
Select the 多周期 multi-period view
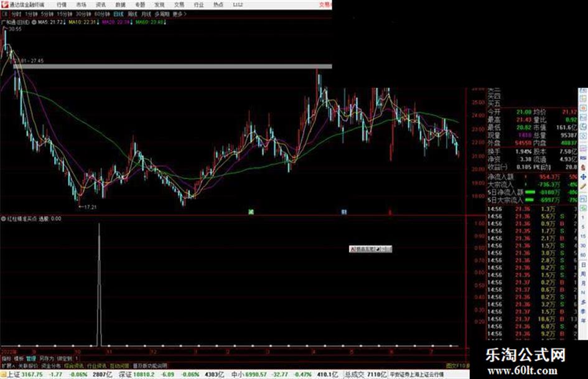coord(162,14)
